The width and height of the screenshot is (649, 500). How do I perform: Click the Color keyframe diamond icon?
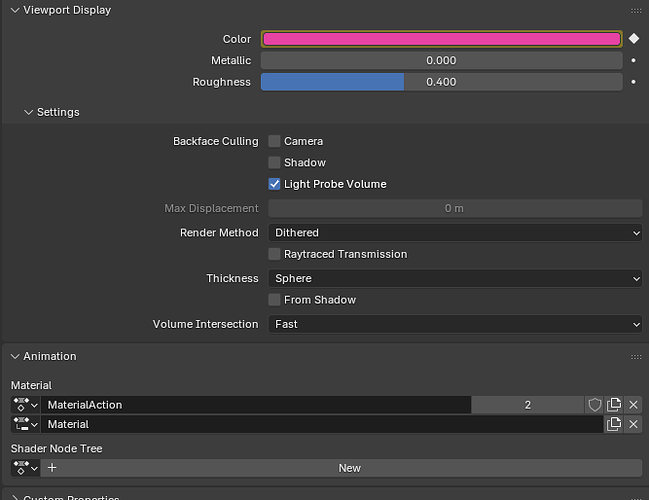(x=634, y=38)
